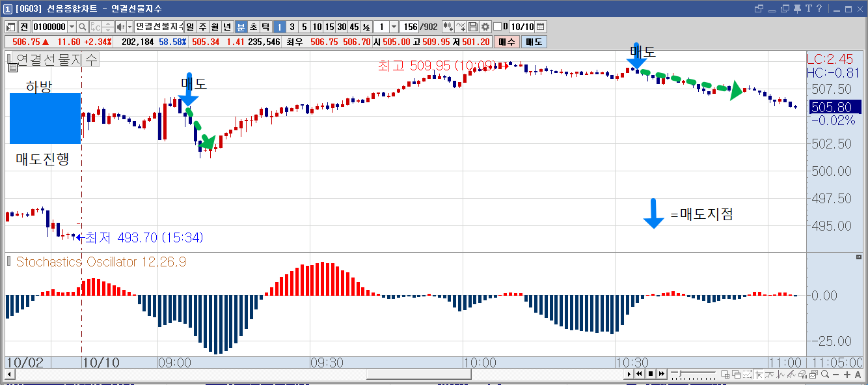The image size is (868, 385).
Task: Select the 30-minute interval button
Action: pyautogui.click(x=341, y=27)
